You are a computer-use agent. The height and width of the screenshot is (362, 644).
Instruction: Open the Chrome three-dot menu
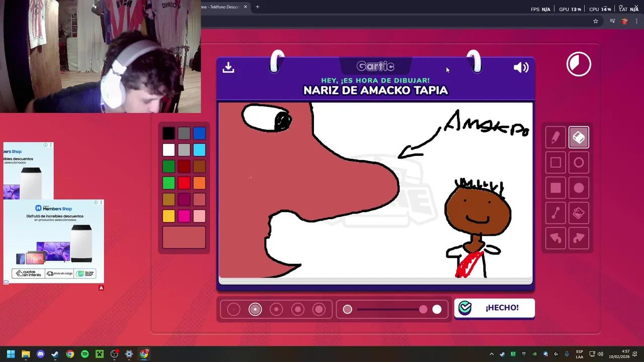(636, 21)
